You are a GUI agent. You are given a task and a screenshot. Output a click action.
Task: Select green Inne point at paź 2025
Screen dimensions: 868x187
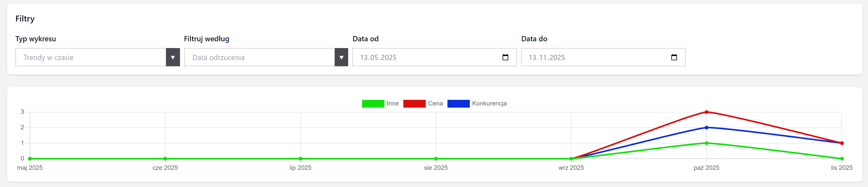pos(706,143)
